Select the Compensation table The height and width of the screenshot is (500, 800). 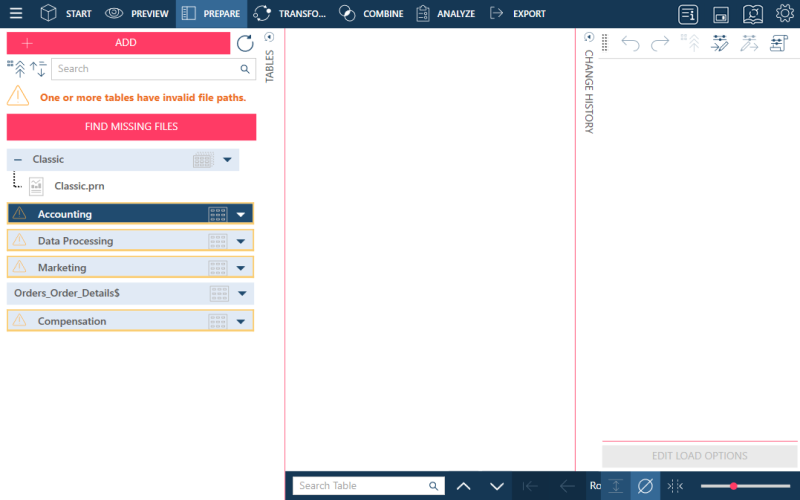(x=130, y=321)
